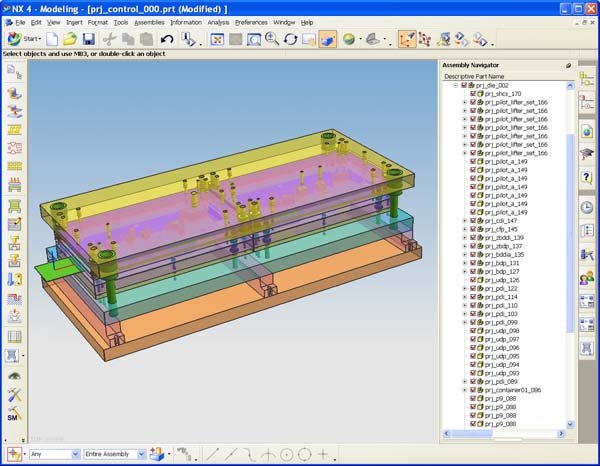The width and height of the screenshot is (600, 466).
Task: Click the Start button
Action: [x=23, y=39]
